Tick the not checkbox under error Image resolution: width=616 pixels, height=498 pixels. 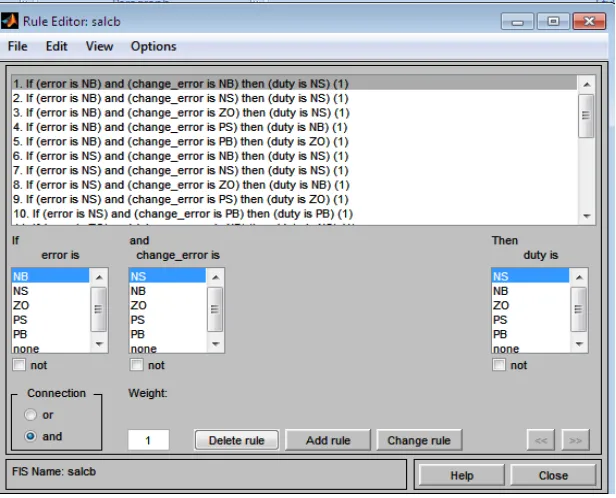(19, 365)
